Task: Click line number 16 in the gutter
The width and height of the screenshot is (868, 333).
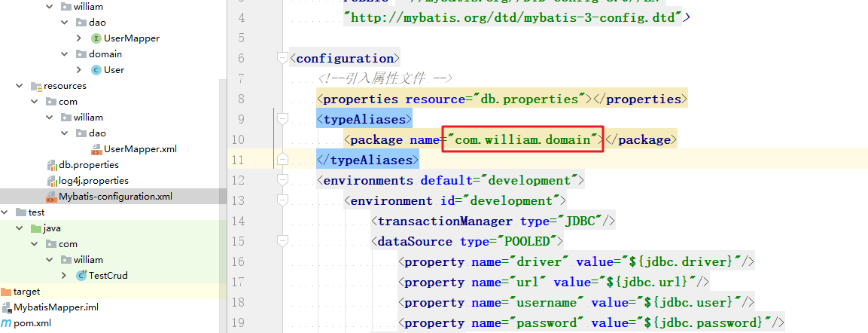Action: [x=237, y=261]
